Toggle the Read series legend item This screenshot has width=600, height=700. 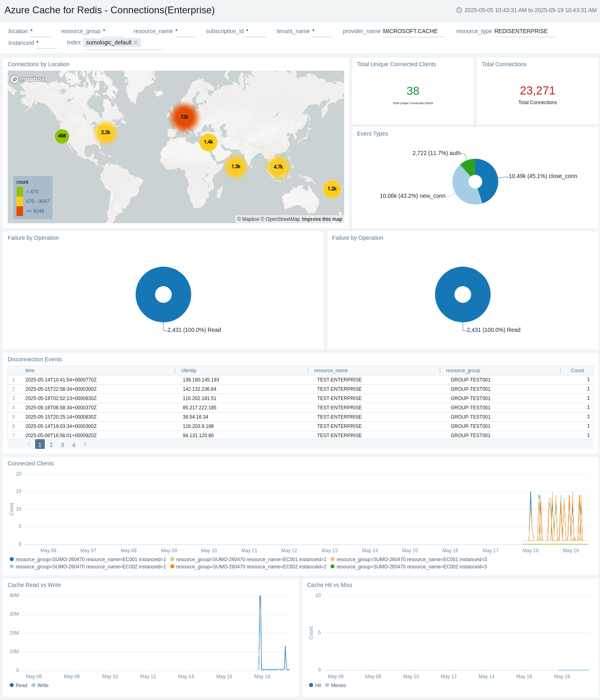(19, 685)
